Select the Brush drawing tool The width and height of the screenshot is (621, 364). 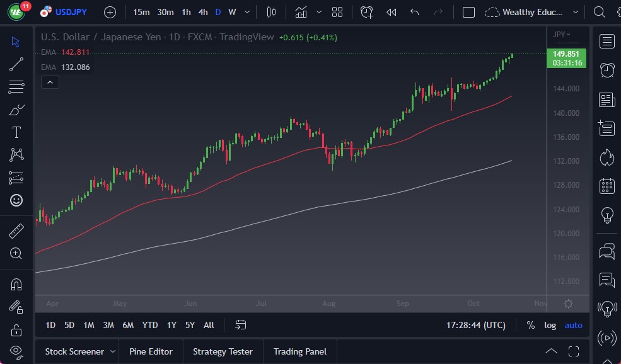tap(16, 110)
